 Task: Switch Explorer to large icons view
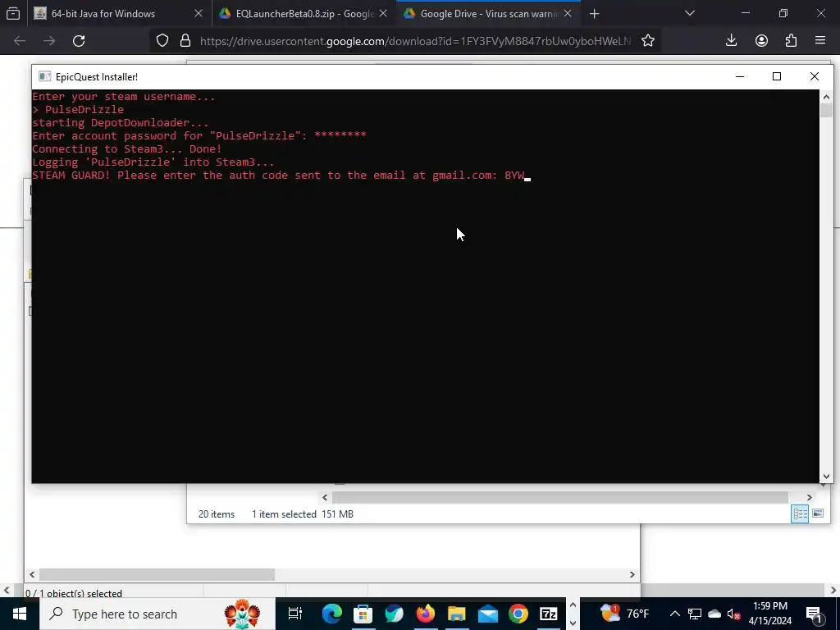(818, 514)
